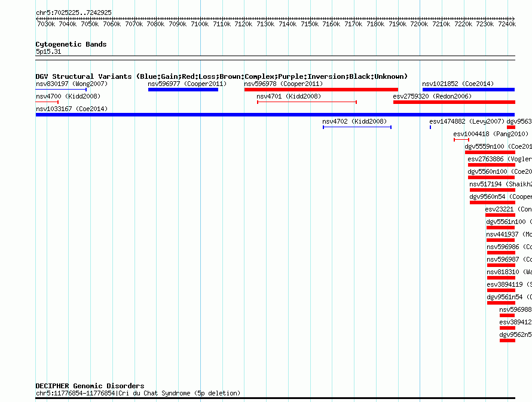
Task: Click the esv1474882 (Levy2007) variant label
Action: pos(467,121)
